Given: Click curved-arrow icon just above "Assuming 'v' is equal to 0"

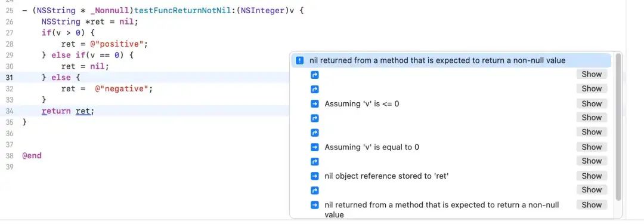Looking at the screenshot, I should (x=315, y=133).
